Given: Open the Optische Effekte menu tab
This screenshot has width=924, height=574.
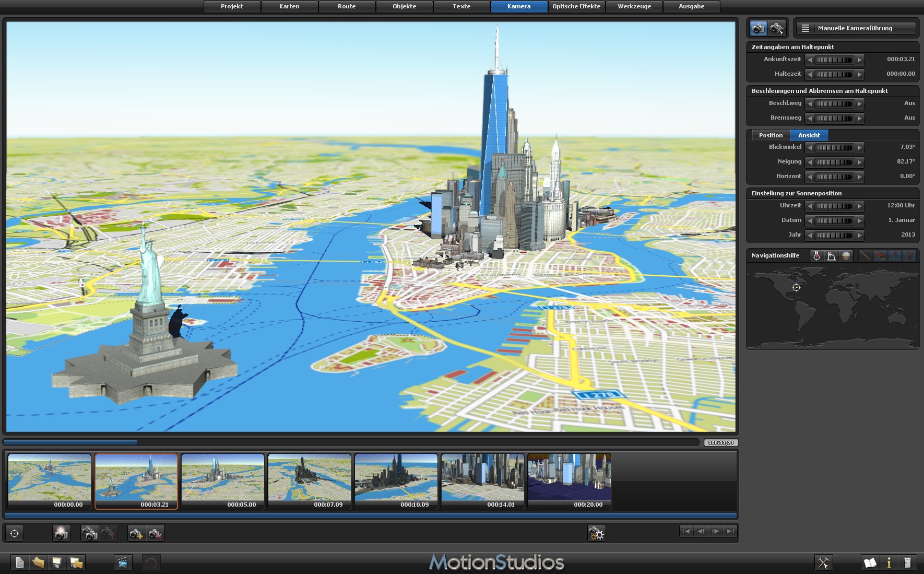Looking at the screenshot, I should pos(576,6).
